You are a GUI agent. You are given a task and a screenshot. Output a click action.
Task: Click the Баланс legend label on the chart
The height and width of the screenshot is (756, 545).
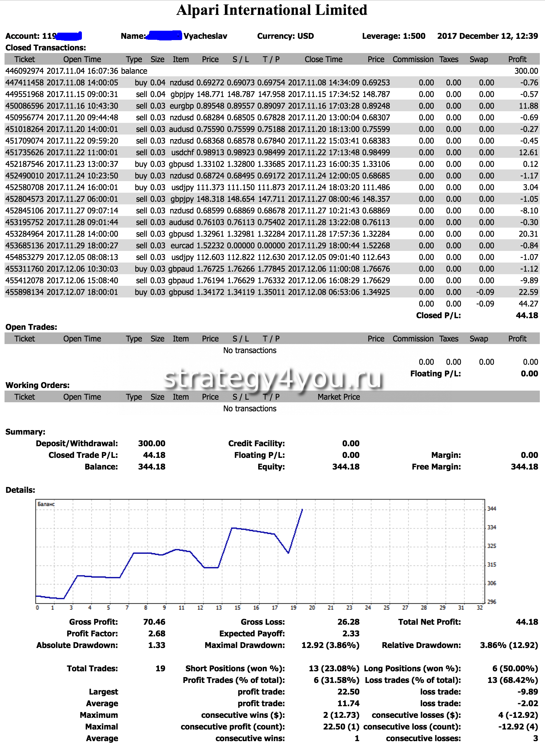pyautogui.click(x=46, y=504)
